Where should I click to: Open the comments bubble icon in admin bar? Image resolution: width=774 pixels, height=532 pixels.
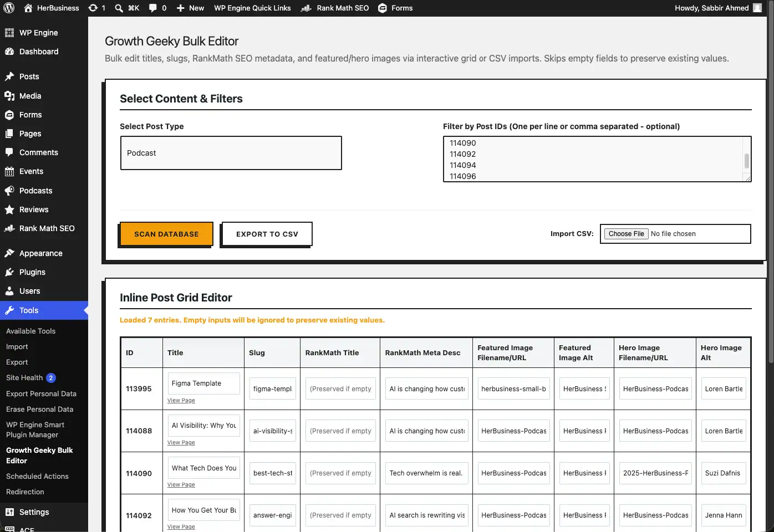pyautogui.click(x=153, y=8)
